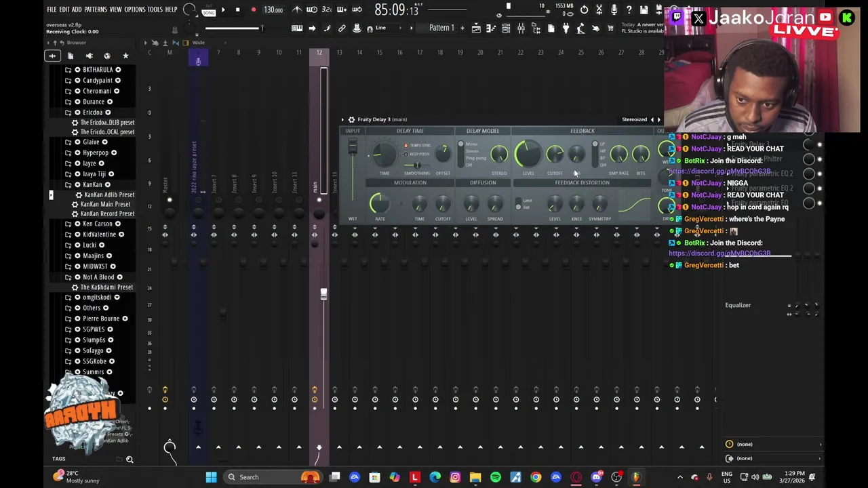
Task: Select Ping pong delay model option
Action: pos(475,158)
